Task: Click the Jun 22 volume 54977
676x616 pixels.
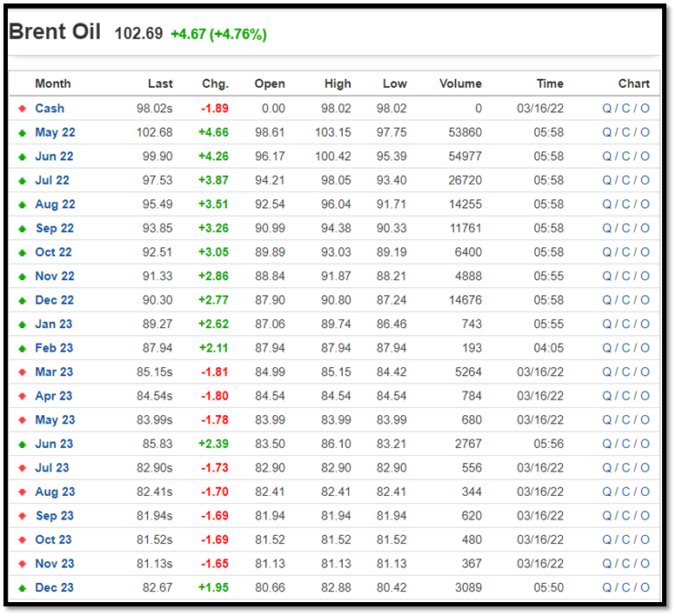Action: click(x=465, y=156)
